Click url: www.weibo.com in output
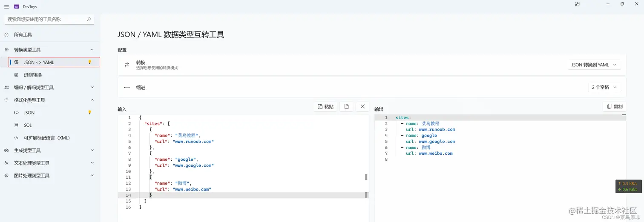This screenshot has width=644, height=222. click(x=429, y=154)
